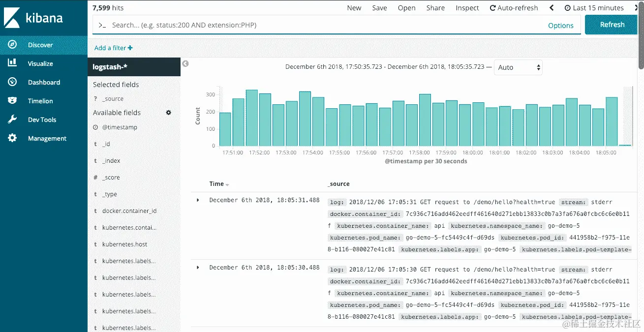Open Dev Tools wrench icon

pyautogui.click(x=12, y=120)
